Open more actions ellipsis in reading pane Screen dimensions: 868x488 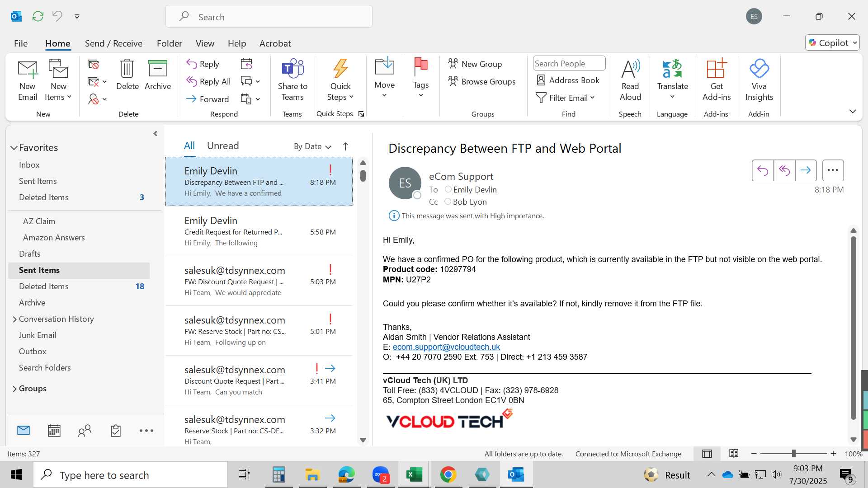pos(833,170)
